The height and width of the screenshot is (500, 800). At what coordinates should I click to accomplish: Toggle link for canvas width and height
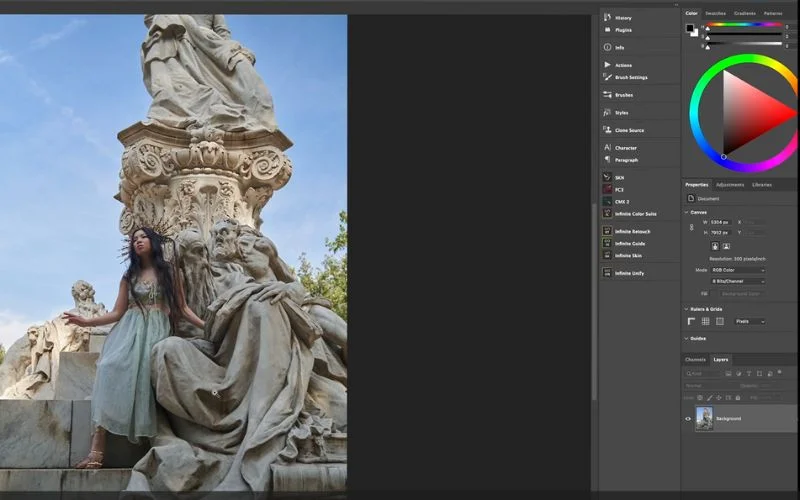691,227
